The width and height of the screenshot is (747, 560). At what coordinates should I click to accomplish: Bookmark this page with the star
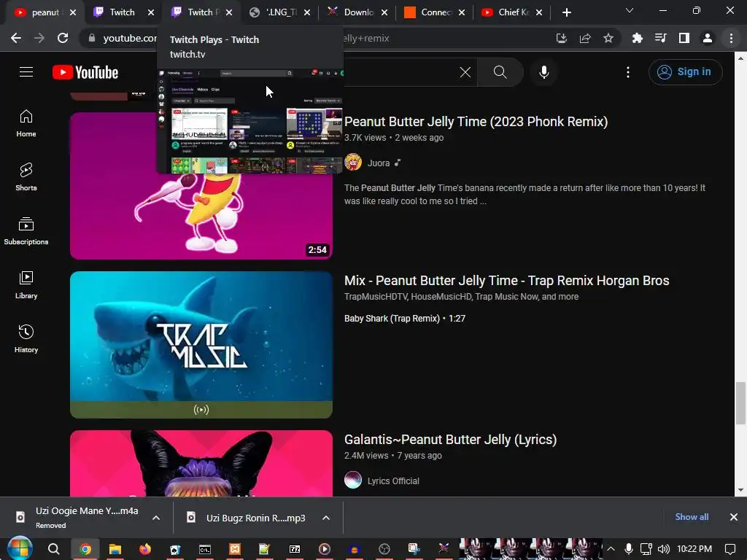[608, 38]
